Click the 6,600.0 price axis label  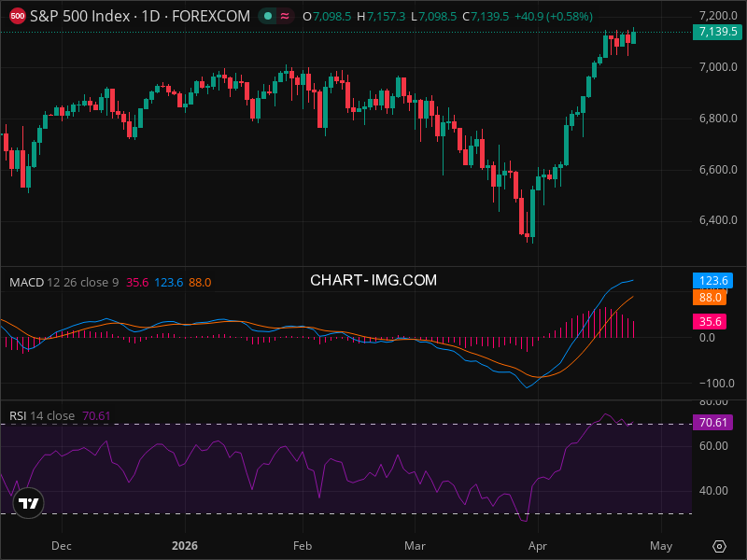[x=718, y=170]
